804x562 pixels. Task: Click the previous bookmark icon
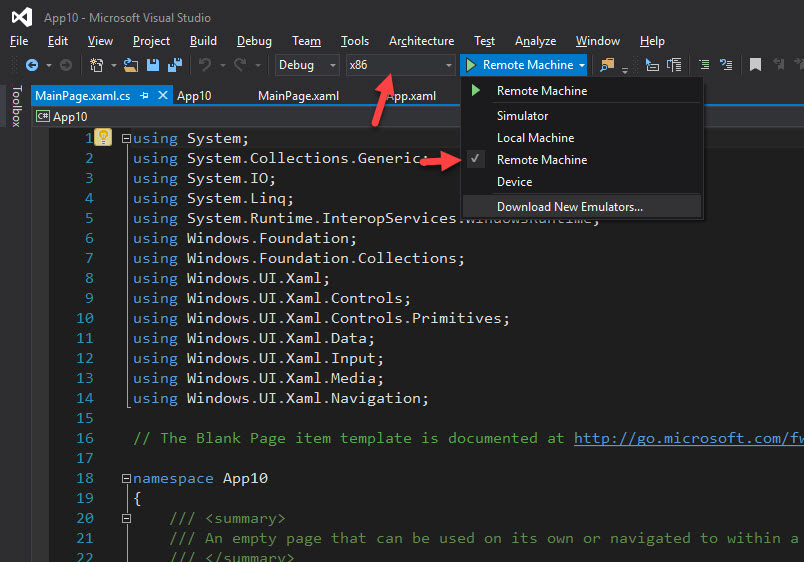click(778, 65)
